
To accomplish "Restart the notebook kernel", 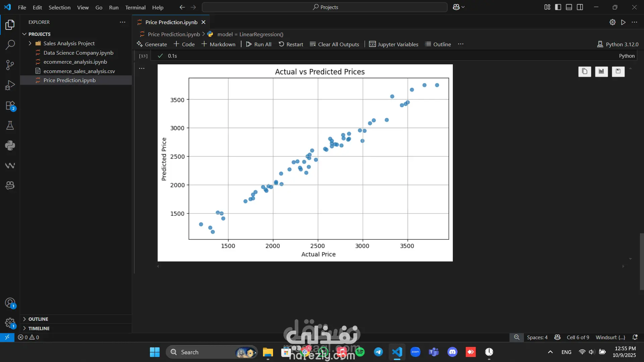I will point(291,44).
